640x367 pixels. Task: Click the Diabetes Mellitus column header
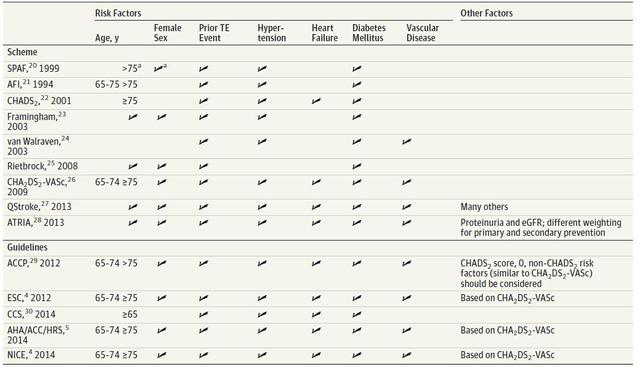pyautogui.click(x=369, y=33)
